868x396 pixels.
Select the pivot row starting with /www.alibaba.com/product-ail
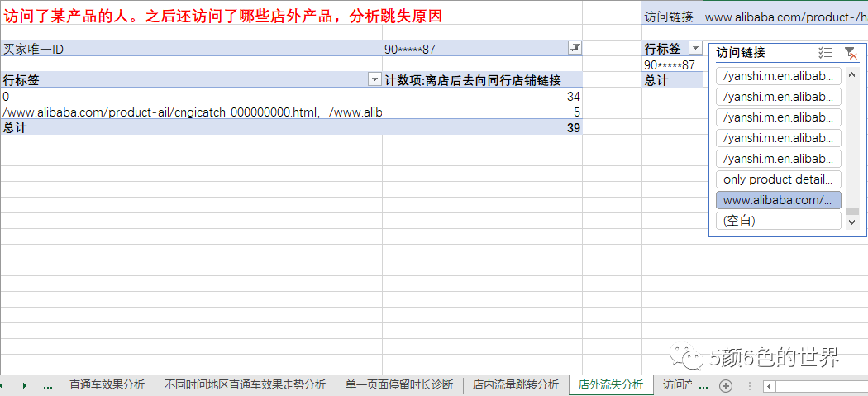(191, 112)
